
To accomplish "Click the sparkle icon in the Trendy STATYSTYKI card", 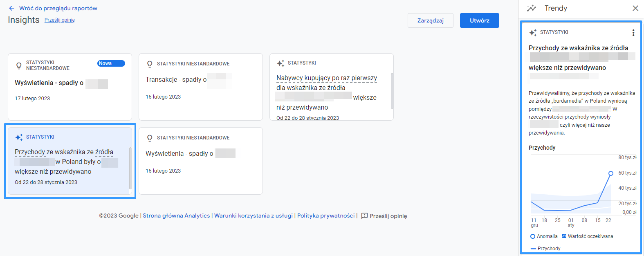I will [533, 33].
